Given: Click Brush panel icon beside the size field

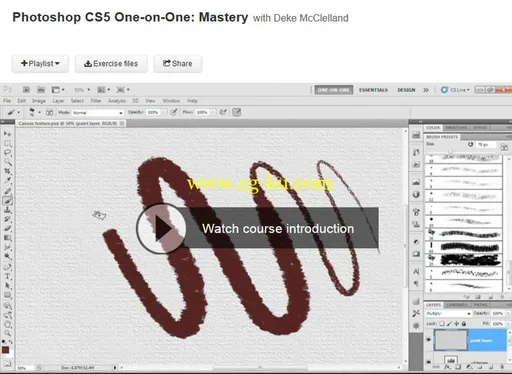Looking at the screenshot, I should [x=504, y=147].
